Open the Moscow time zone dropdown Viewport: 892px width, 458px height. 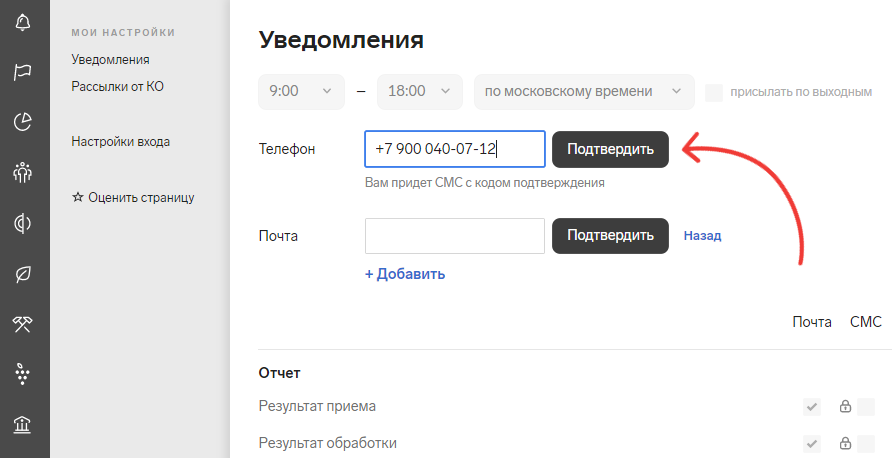point(584,92)
